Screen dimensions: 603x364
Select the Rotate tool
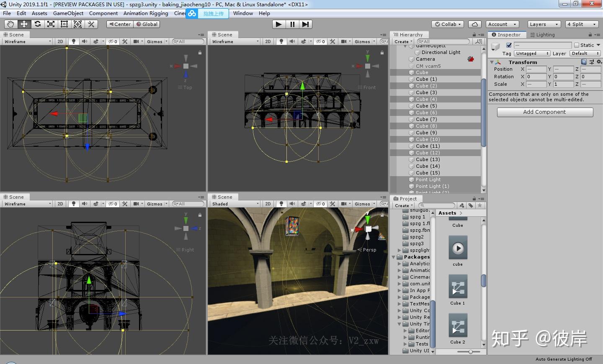click(x=37, y=24)
